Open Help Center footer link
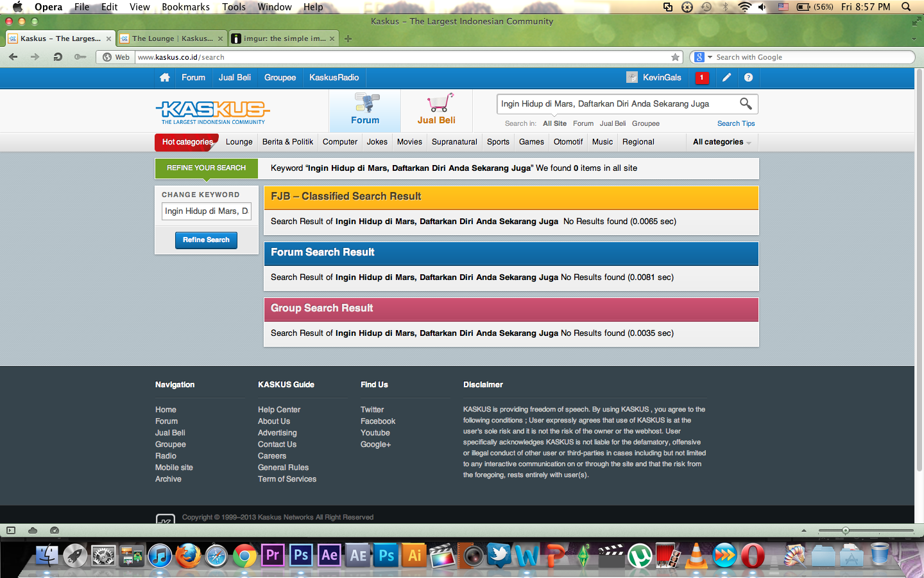The image size is (924, 578). (279, 410)
